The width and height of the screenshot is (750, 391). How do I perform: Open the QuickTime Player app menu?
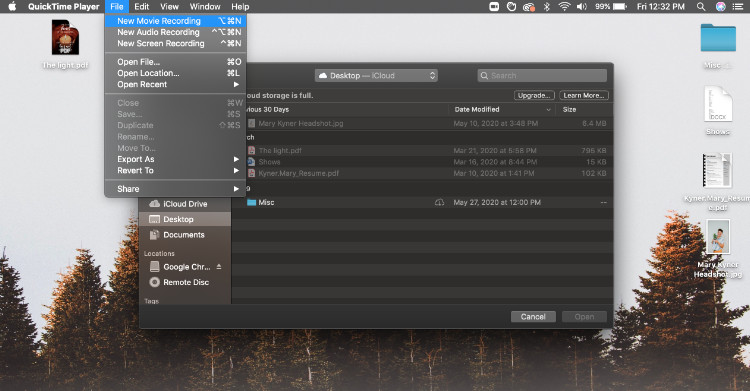[63, 7]
